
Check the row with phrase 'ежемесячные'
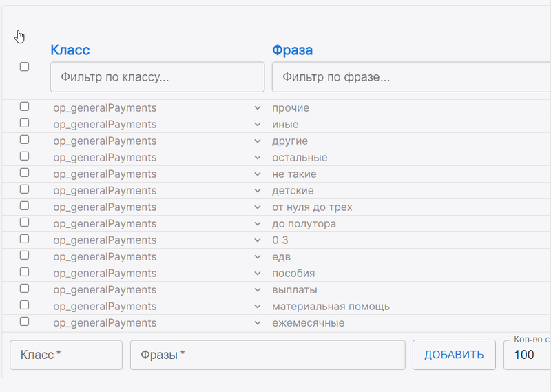tap(24, 322)
